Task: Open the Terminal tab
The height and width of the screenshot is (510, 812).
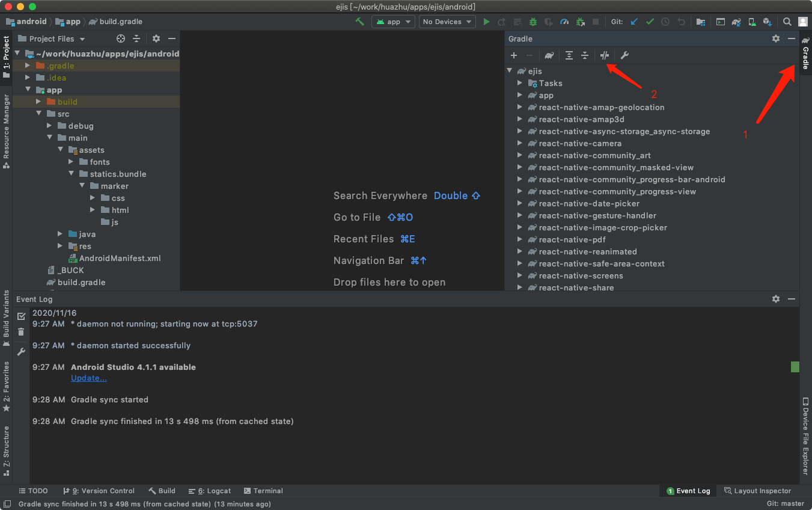Action: 263,491
